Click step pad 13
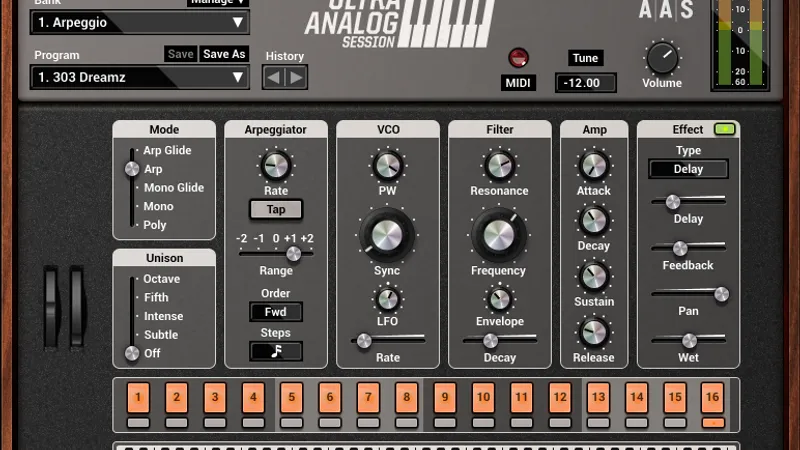The width and height of the screenshot is (800, 450). 598,397
